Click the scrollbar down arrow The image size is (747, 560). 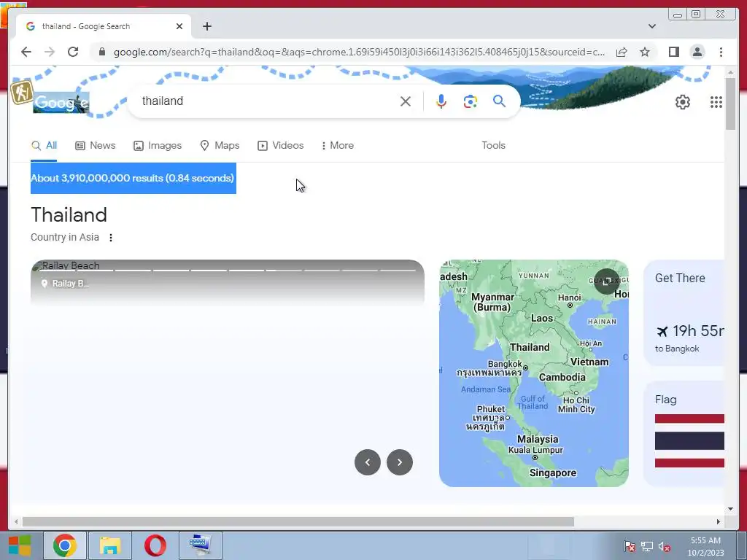pyautogui.click(x=730, y=509)
